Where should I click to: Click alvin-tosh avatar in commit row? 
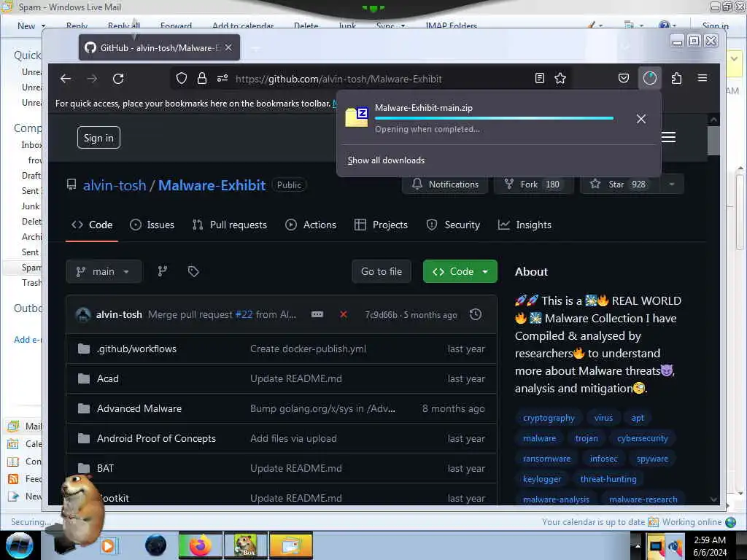(83, 314)
